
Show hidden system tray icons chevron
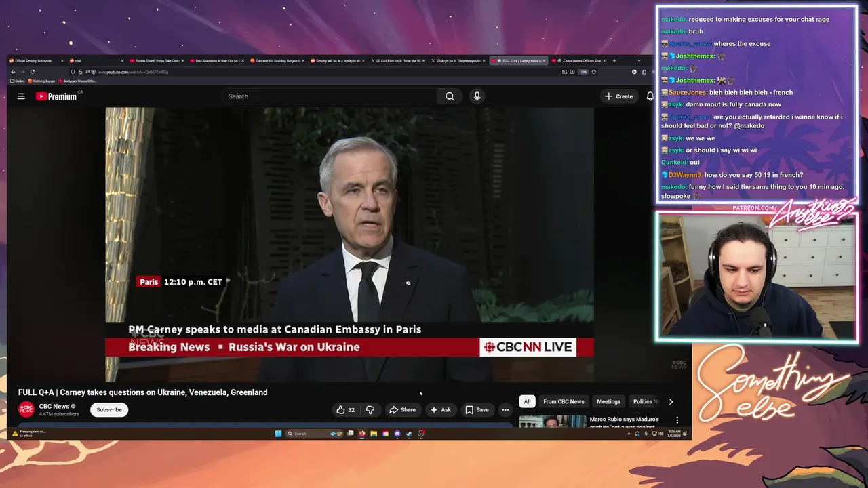(x=629, y=434)
